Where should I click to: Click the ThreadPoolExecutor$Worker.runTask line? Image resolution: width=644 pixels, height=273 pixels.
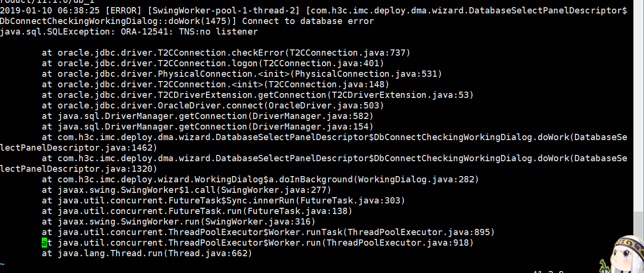(268, 232)
